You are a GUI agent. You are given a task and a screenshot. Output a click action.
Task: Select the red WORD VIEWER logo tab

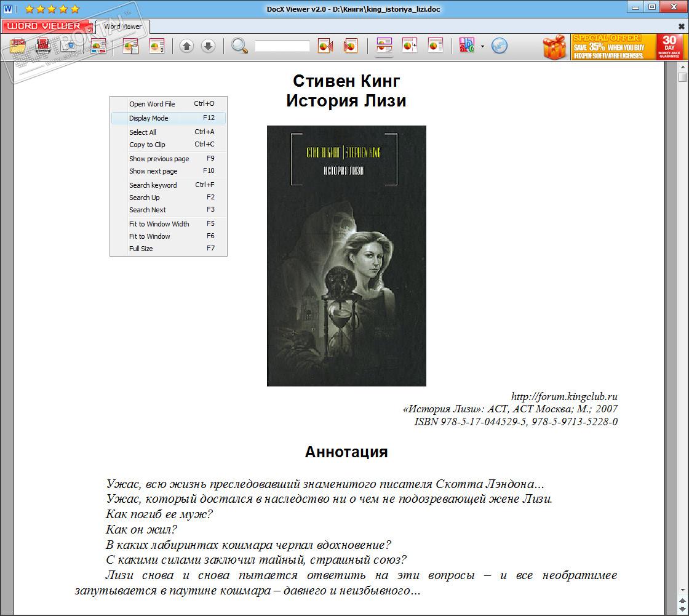point(46,26)
